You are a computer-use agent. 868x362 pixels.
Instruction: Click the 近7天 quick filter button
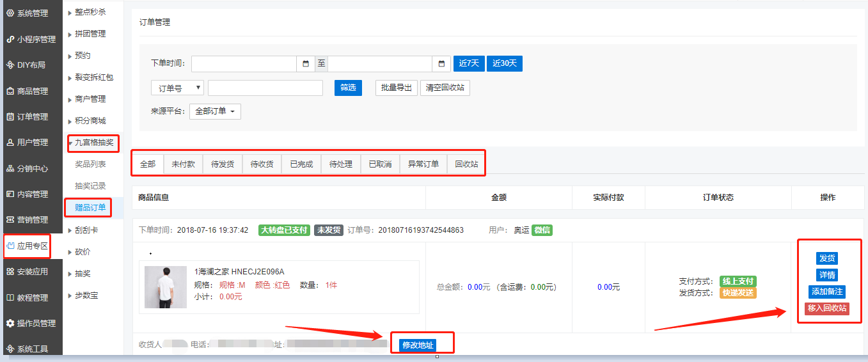469,64
